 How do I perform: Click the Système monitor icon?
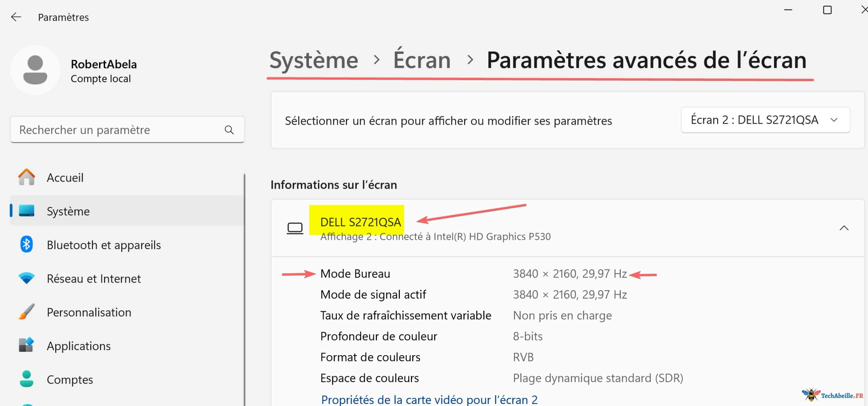click(x=26, y=211)
